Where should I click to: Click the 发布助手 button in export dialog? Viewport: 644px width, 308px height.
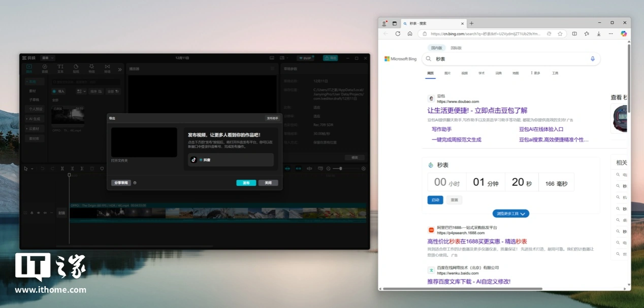click(x=272, y=118)
